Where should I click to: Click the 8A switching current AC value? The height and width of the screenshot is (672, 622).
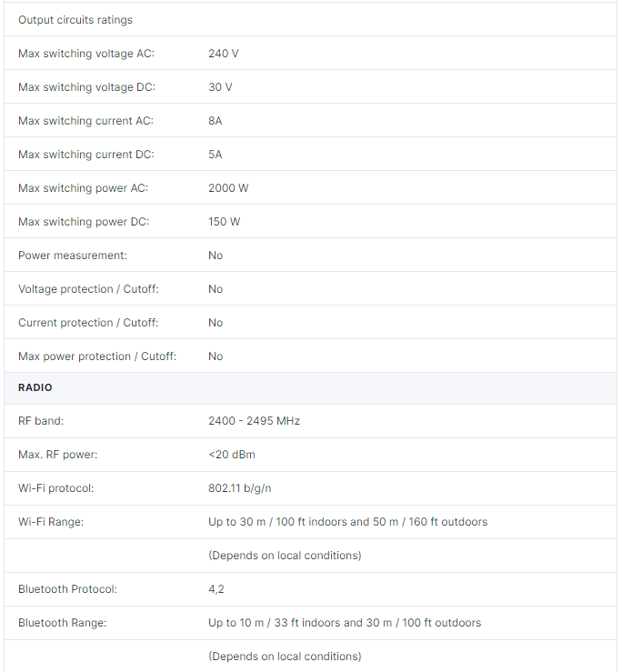[x=216, y=121]
